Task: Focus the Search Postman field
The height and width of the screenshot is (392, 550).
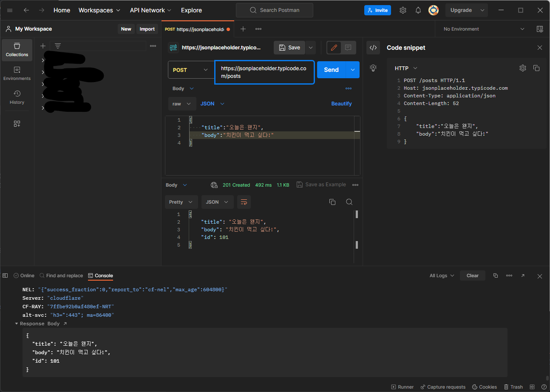Action: [275, 10]
